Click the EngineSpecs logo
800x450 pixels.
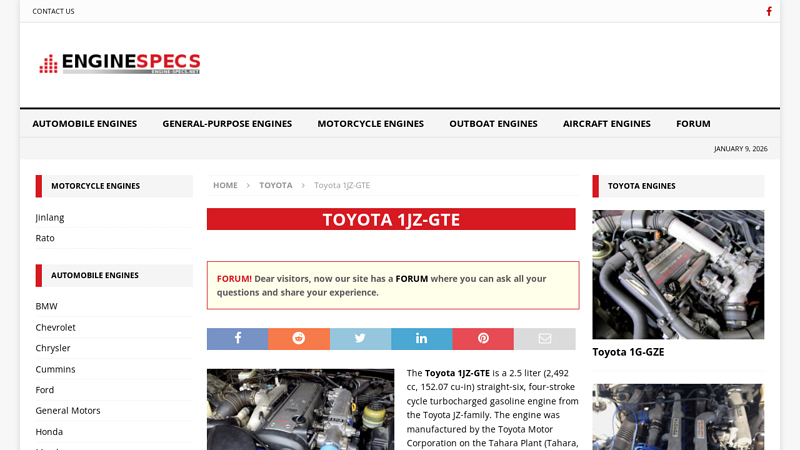click(x=119, y=64)
